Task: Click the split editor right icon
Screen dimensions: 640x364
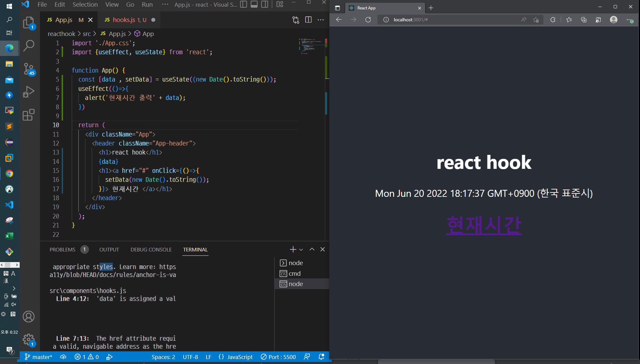Action: pyautogui.click(x=308, y=20)
